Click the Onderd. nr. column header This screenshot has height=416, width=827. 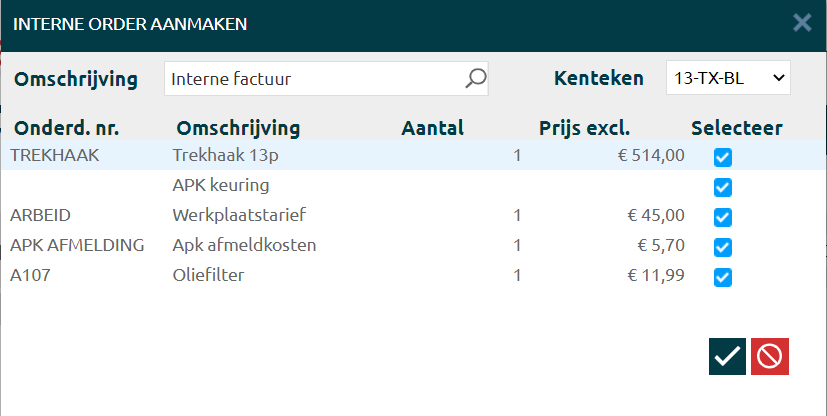(x=72, y=128)
